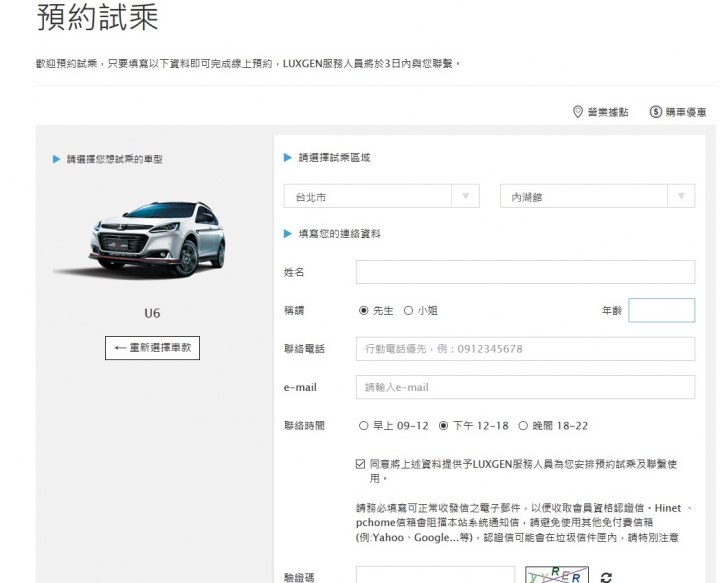The height and width of the screenshot is (583, 720).
Task: Click the captcha image
Action: [x=557, y=575]
